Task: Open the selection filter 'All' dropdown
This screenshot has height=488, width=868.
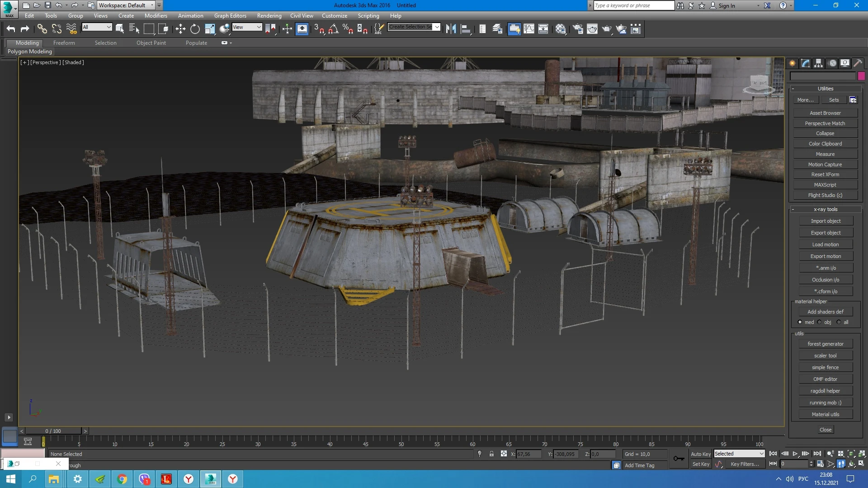Action: [97, 27]
